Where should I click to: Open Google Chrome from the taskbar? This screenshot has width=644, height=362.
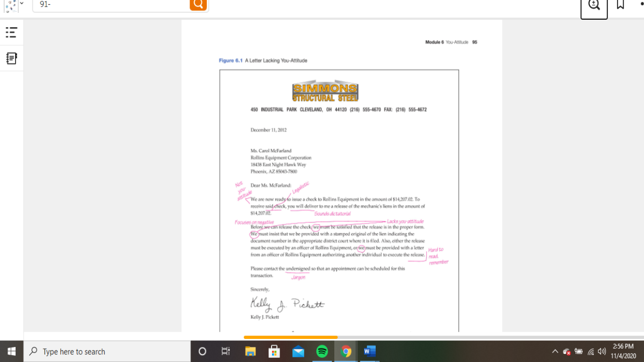347,351
